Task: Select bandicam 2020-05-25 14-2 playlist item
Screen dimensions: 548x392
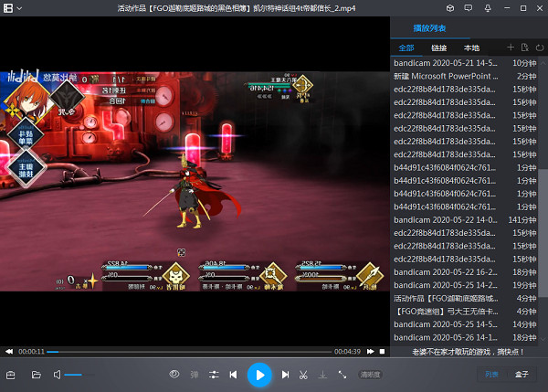Action: coord(465,285)
